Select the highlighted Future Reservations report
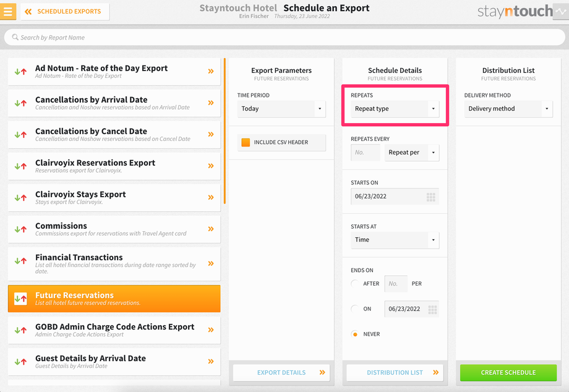This screenshot has height=392, width=569. [114, 299]
